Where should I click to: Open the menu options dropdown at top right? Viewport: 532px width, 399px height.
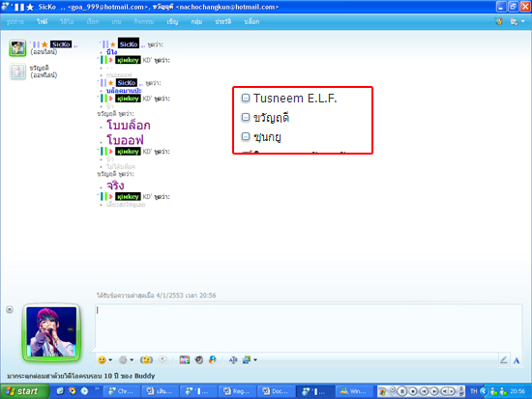pos(523,21)
